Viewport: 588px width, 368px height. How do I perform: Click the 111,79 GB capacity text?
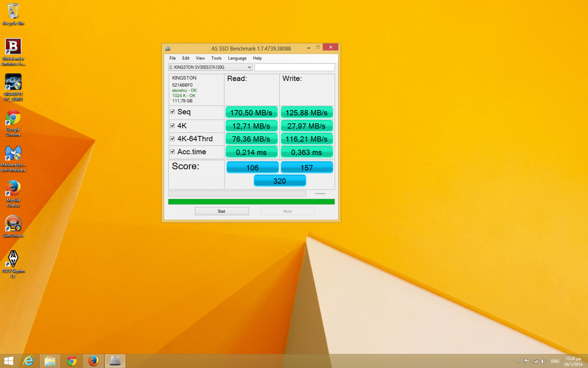tap(182, 101)
